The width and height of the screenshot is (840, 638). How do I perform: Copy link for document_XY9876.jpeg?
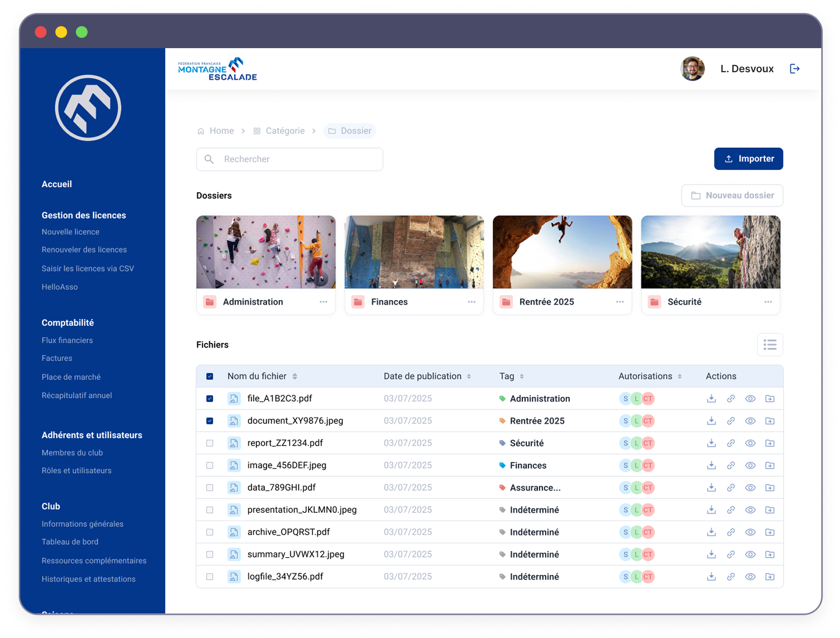(731, 421)
